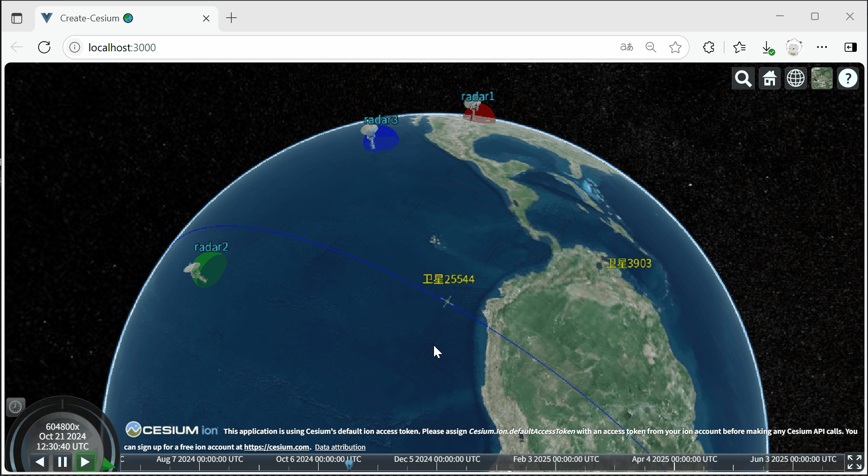
Task: Refresh the localhost page
Action: (x=44, y=47)
